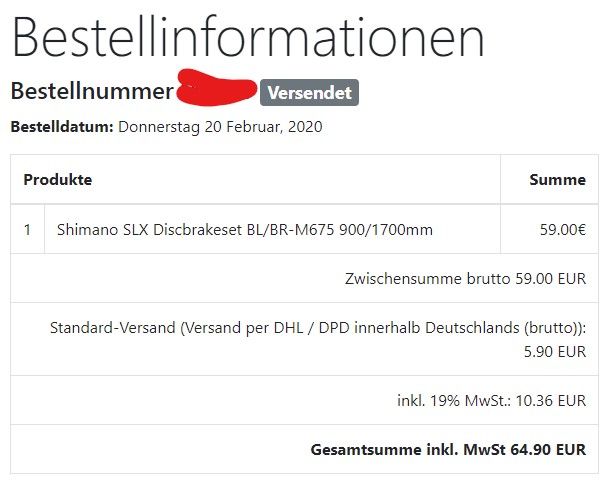Viewport: 613px width, 483px height.
Task: Click the Bestellnummer label
Action: tap(92, 92)
